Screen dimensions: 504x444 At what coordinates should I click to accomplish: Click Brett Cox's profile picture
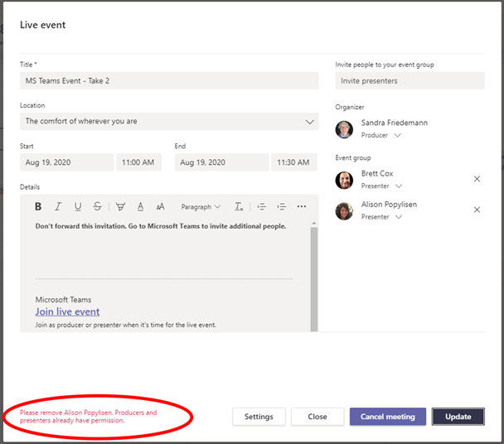coord(344,181)
